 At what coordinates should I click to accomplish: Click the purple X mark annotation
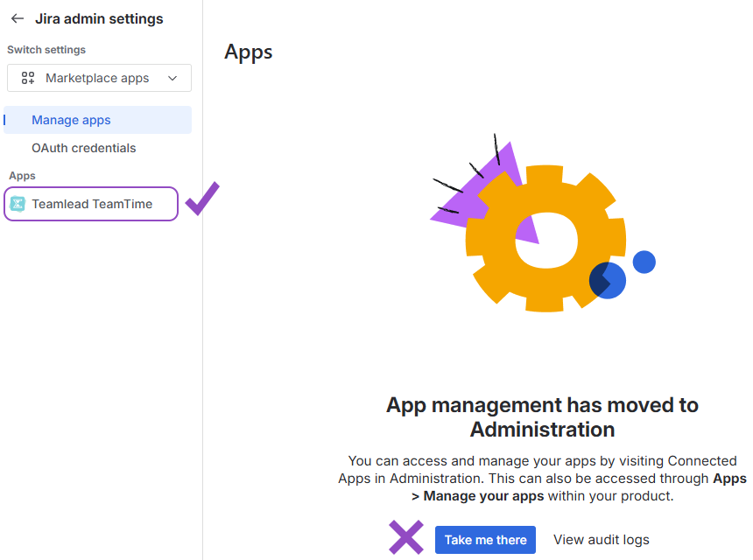[x=405, y=536]
